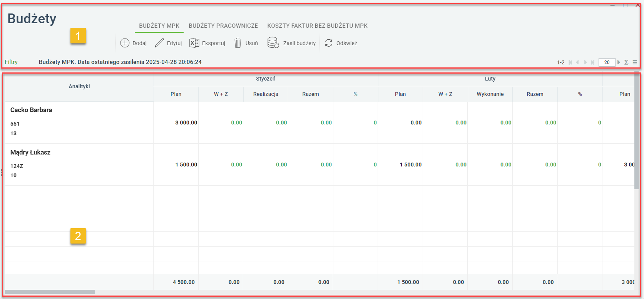
Task: Open the Filtry link
Action: tap(11, 62)
